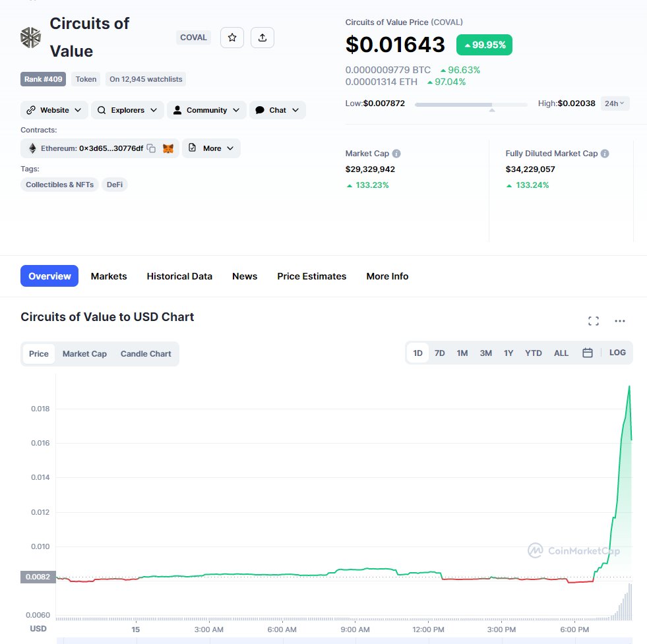Screen dimensions: 647x644
Task: Select the 7D time range
Action: pos(440,353)
